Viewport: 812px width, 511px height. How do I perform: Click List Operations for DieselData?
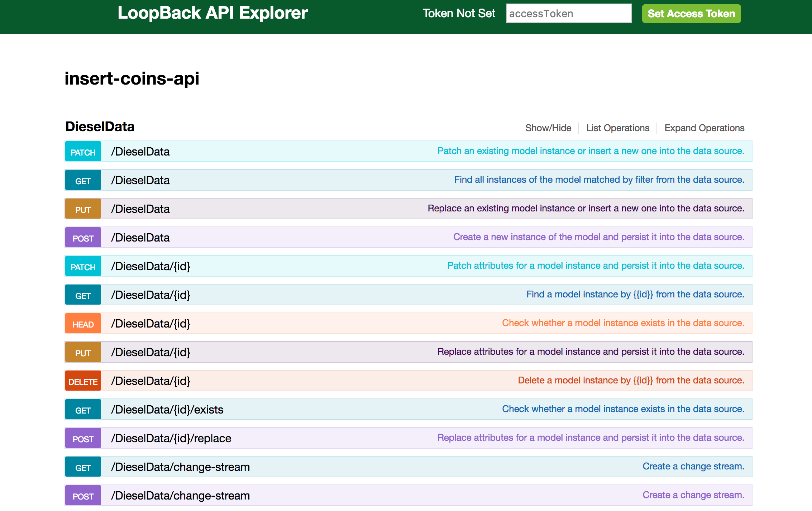(x=617, y=128)
